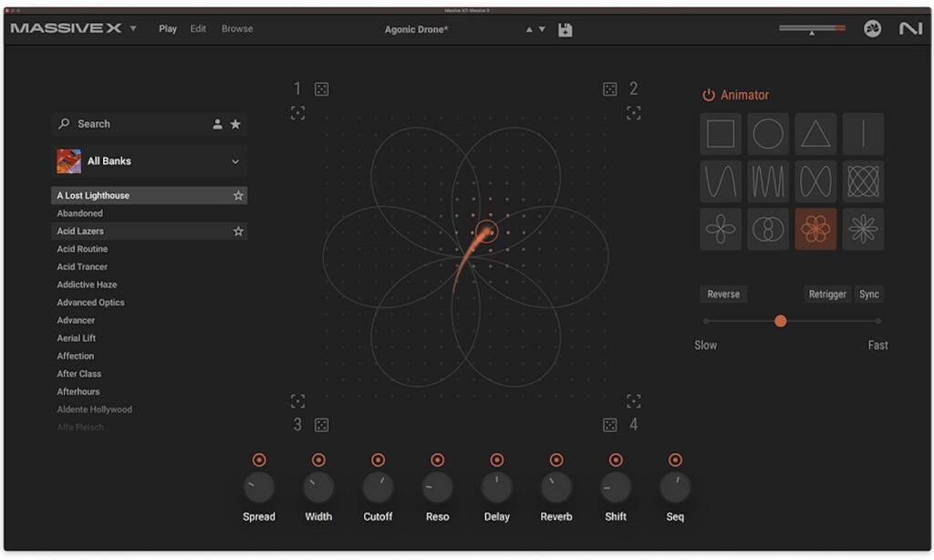Select the overlapping circles animator shape
The height and width of the screenshot is (560, 934).
pyautogui.click(x=768, y=229)
